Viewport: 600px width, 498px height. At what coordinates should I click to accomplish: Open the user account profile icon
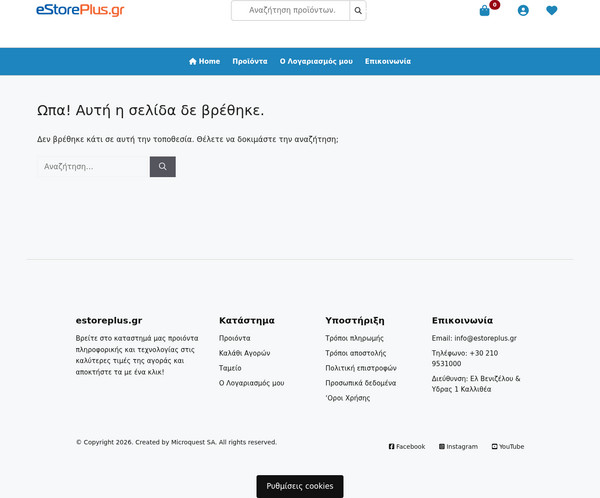point(523,10)
